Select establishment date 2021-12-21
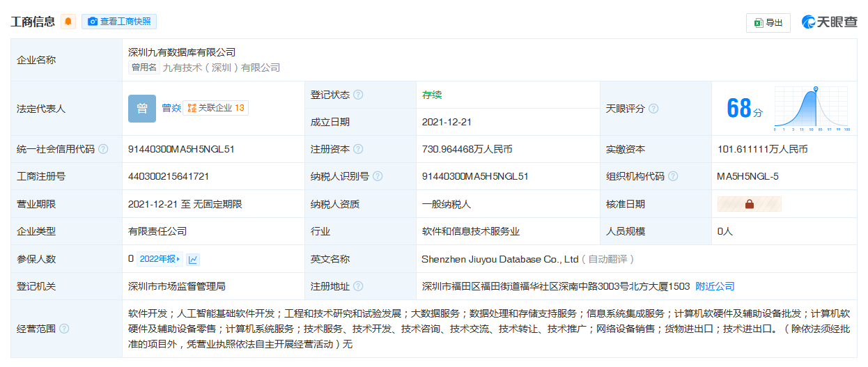The image size is (868, 367). (x=447, y=122)
